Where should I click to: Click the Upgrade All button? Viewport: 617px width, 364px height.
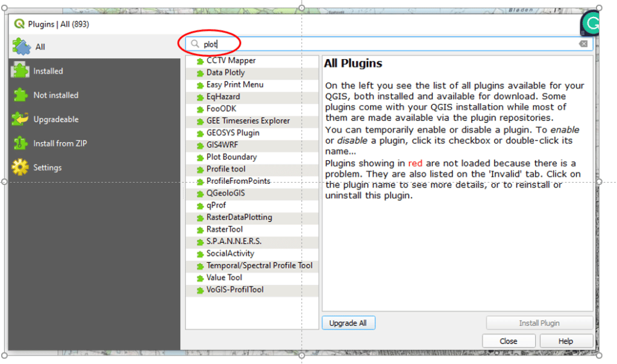coord(348,323)
